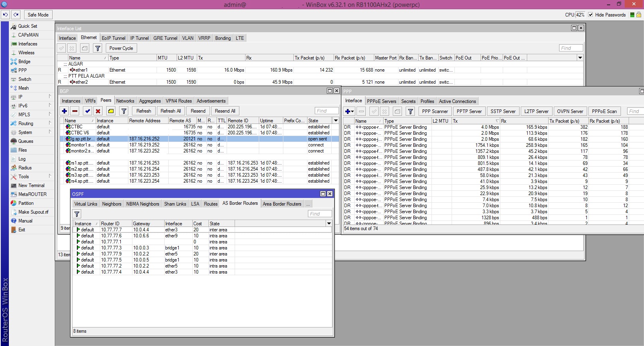Click the undo arrow icon in top toolbar
Image resolution: width=644 pixels, height=346 pixels.
click(5, 15)
